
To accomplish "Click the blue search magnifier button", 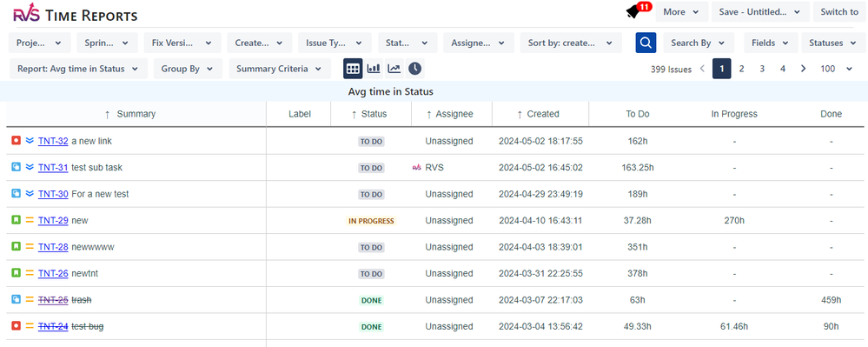I will click(646, 43).
